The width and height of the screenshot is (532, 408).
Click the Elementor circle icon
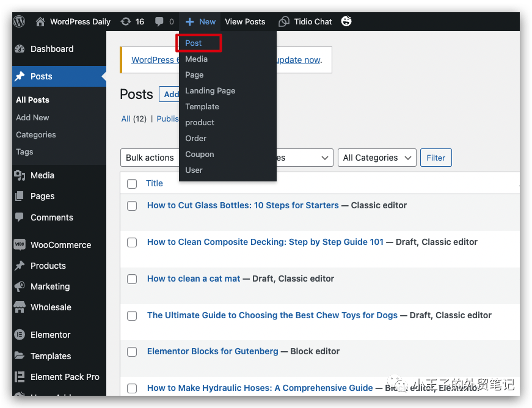tap(20, 335)
